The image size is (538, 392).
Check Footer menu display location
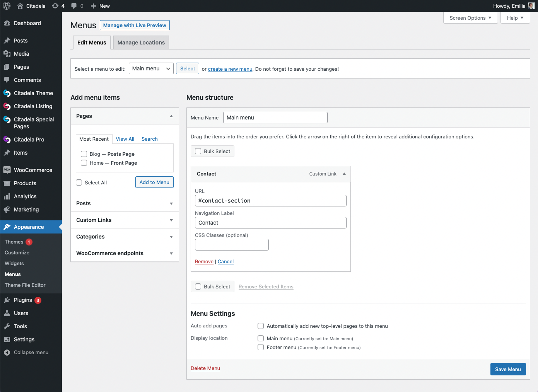point(261,347)
